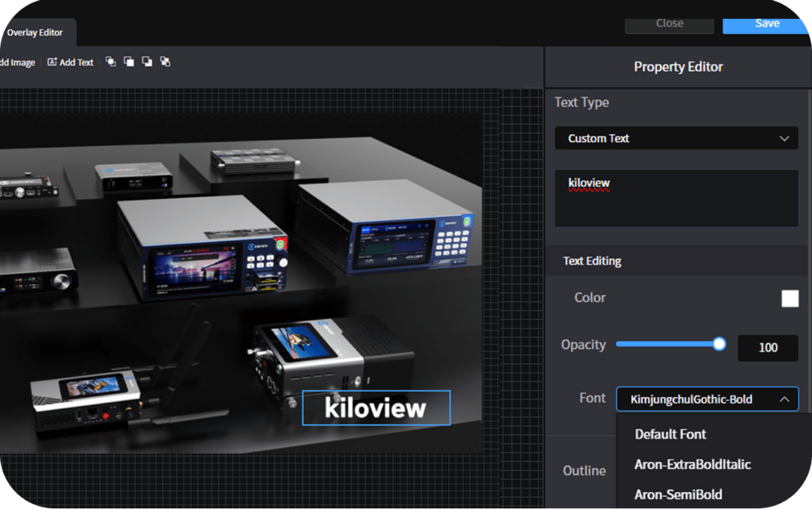Select the product background image on canvas
Image resolution: width=812 pixels, height=509 pixels.
click(244, 244)
